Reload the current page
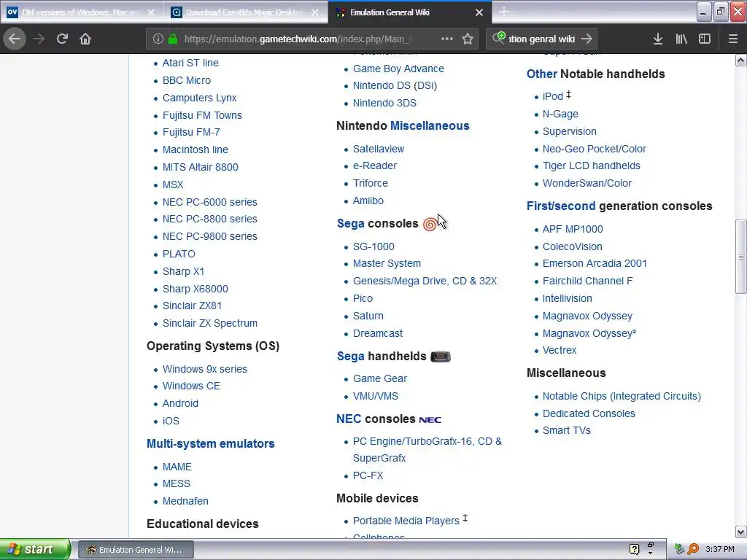The height and width of the screenshot is (560, 747). (63, 39)
